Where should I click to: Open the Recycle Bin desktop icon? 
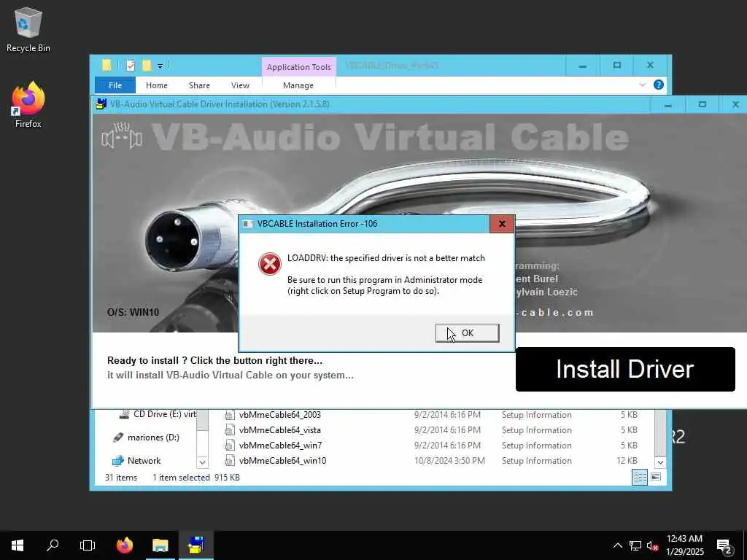(x=28, y=30)
